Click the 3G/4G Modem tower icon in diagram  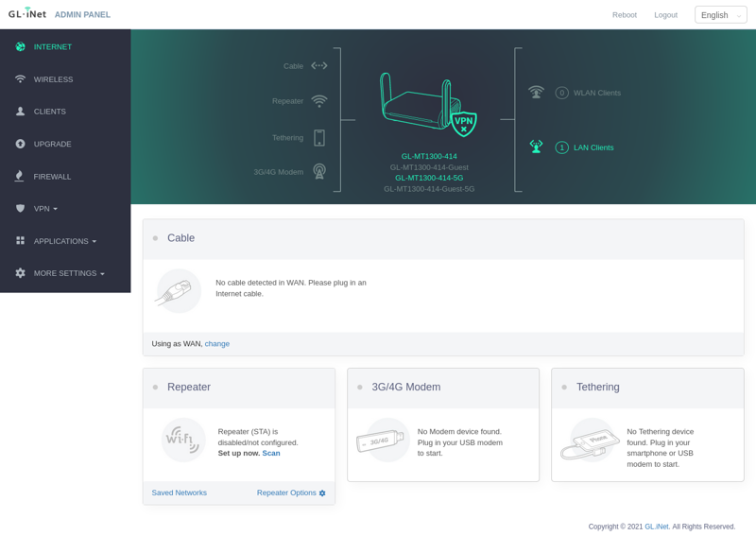tap(319, 171)
